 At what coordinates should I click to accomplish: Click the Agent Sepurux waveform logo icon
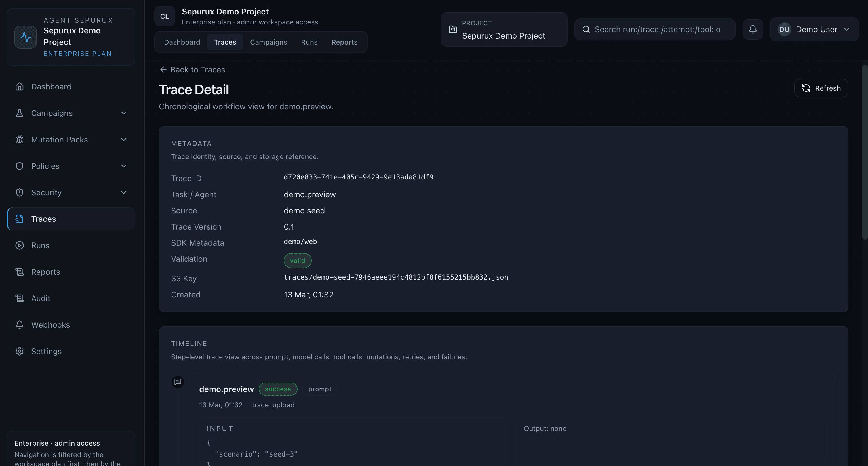(25, 37)
